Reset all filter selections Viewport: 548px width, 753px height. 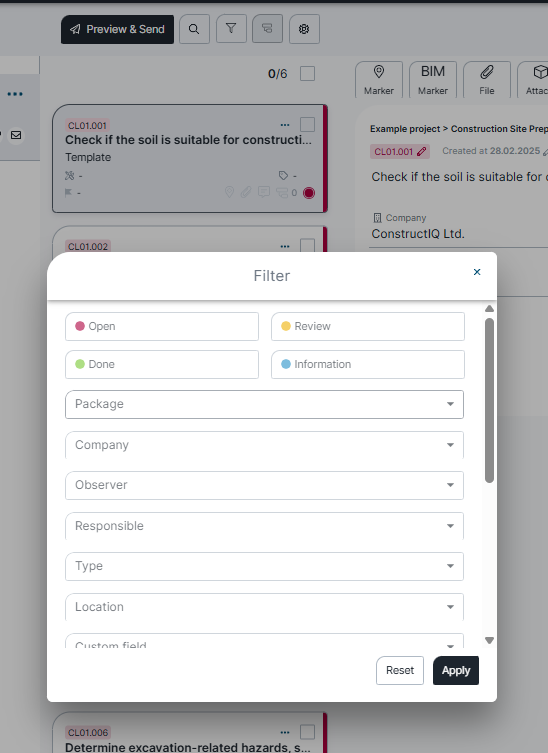(x=400, y=670)
